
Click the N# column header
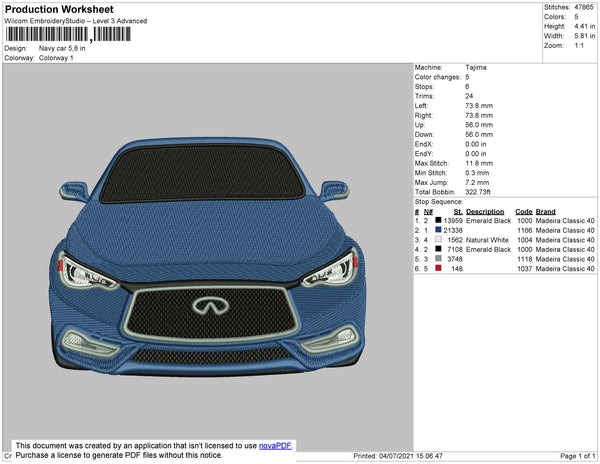(x=428, y=211)
